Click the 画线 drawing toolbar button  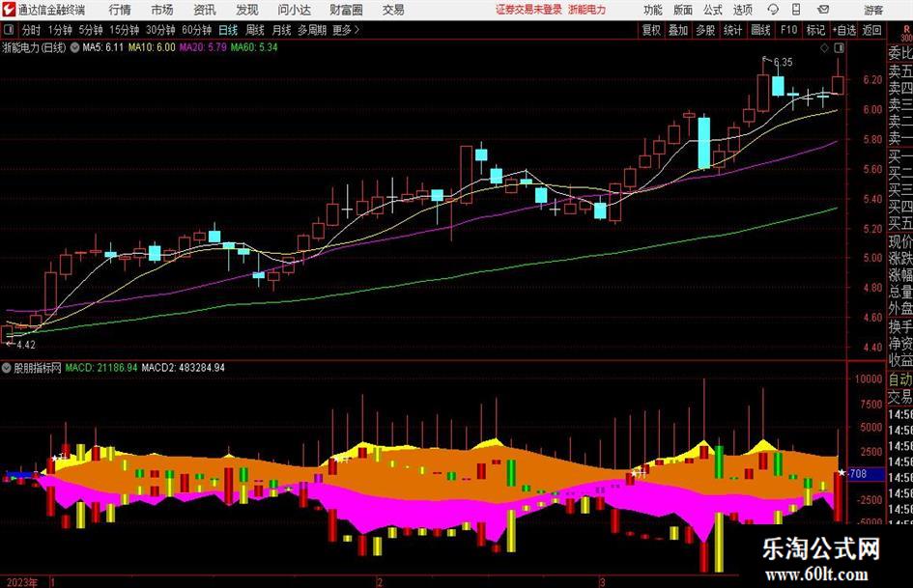761,30
